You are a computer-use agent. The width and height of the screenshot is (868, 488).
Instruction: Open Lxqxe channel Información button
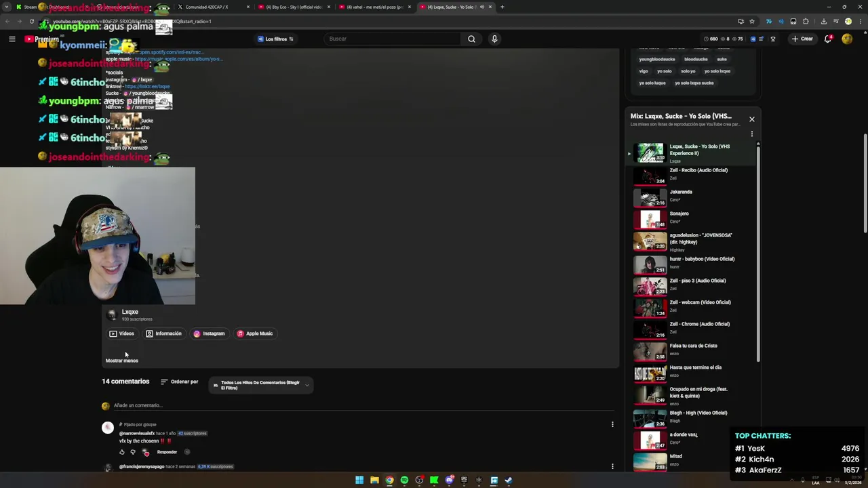[164, 333]
